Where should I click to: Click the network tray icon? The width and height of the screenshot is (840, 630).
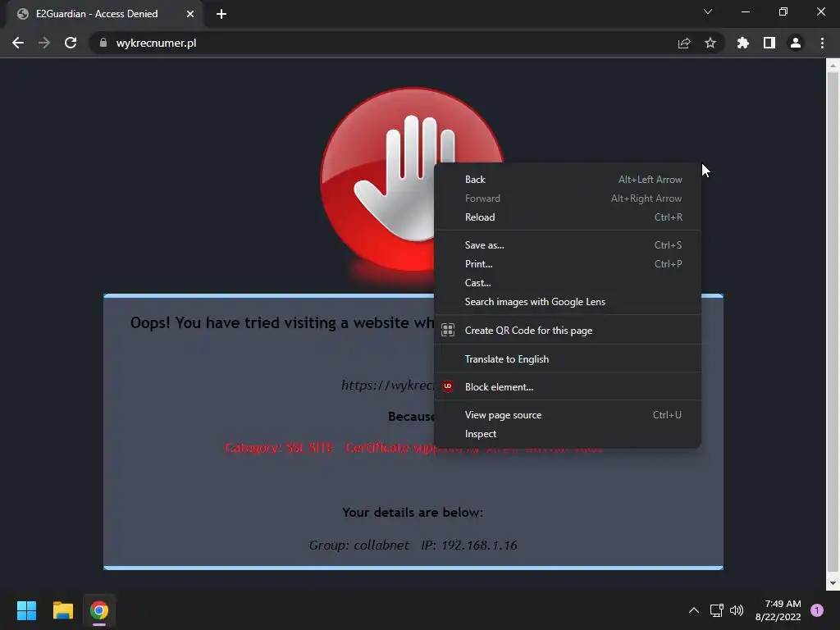click(x=716, y=610)
